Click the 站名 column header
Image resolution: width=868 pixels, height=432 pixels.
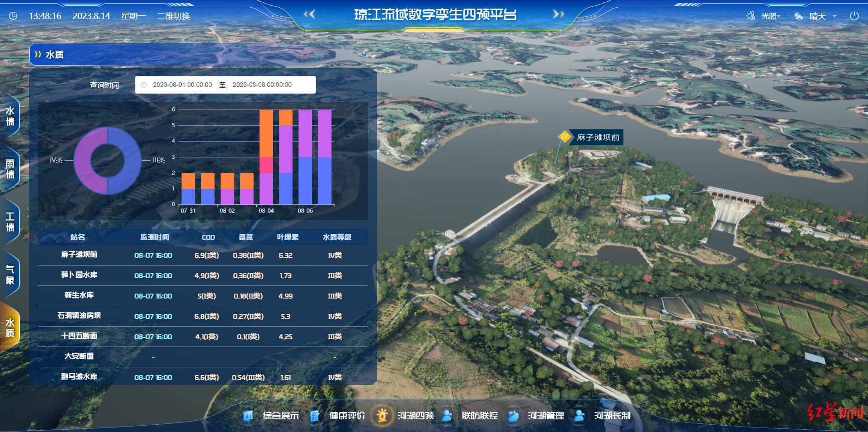coord(78,237)
